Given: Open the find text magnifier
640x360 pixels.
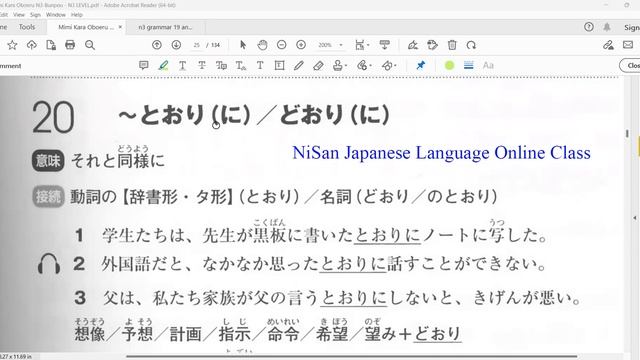Looking at the screenshot, I should click(90, 45).
